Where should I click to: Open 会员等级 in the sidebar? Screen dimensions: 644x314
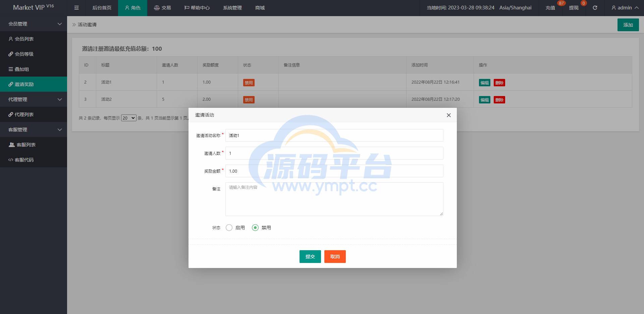[x=34, y=54]
